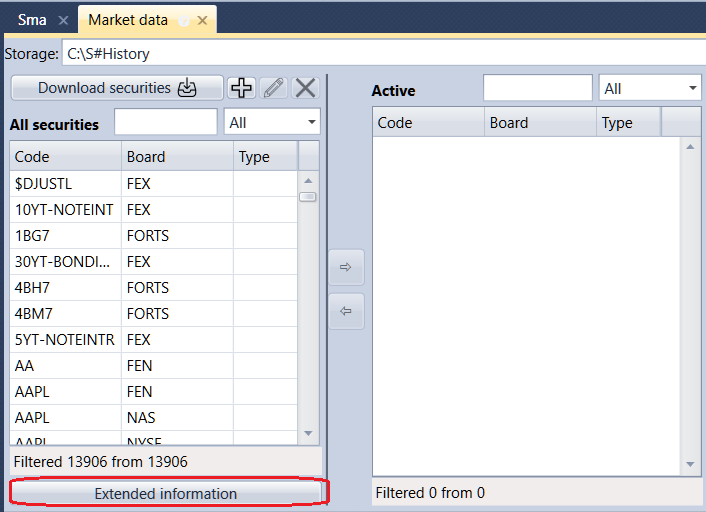Click the Storage path field
The height and width of the screenshot is (512, 706).
pos(384,53)
